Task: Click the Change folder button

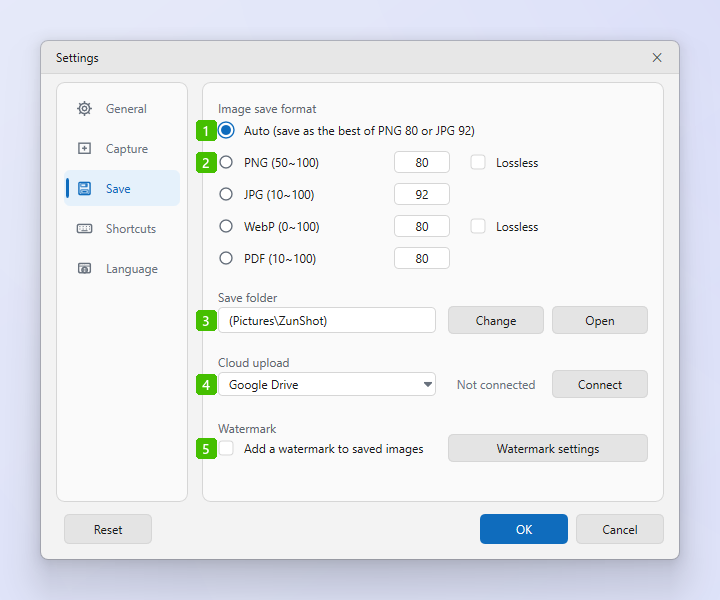Action: click(496, 320)
